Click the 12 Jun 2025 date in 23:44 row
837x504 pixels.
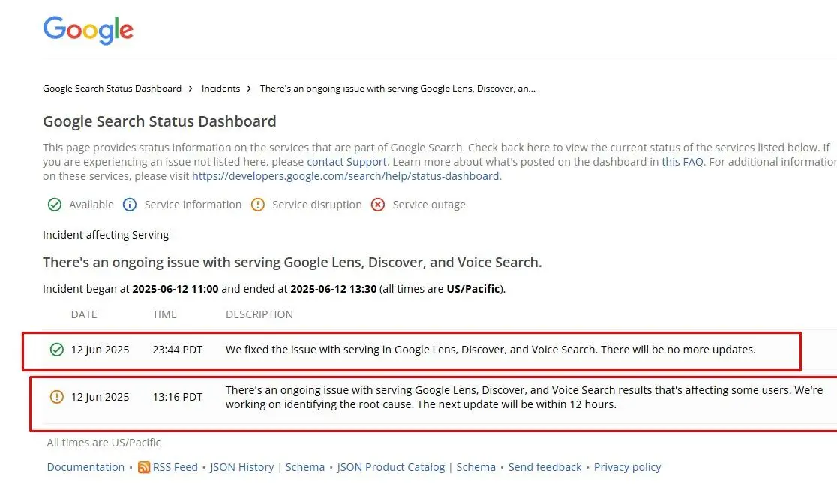tap(100, 349)
